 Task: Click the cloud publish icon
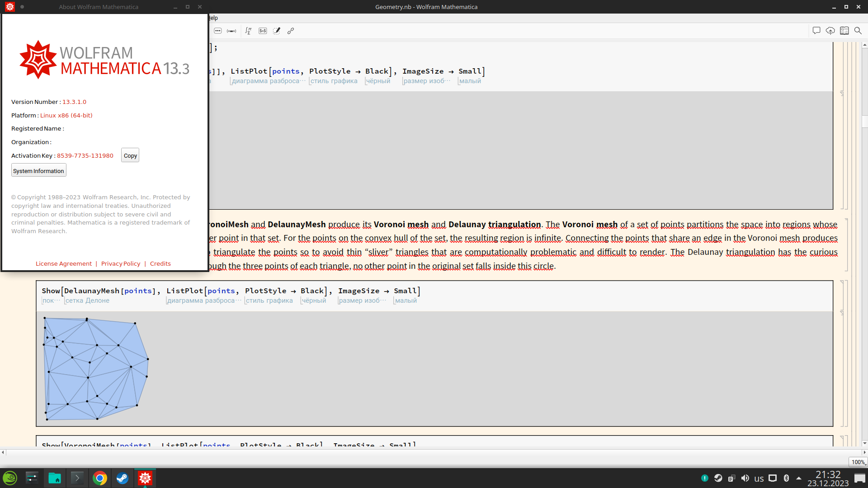tap(830, 31)
